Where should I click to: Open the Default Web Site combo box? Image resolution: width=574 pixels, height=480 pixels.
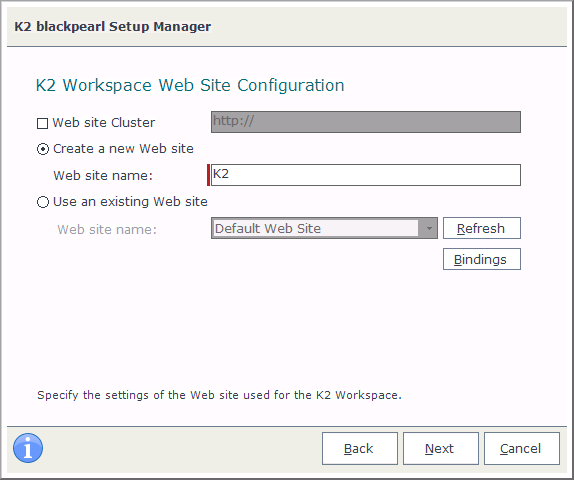(x=324, y=228)
